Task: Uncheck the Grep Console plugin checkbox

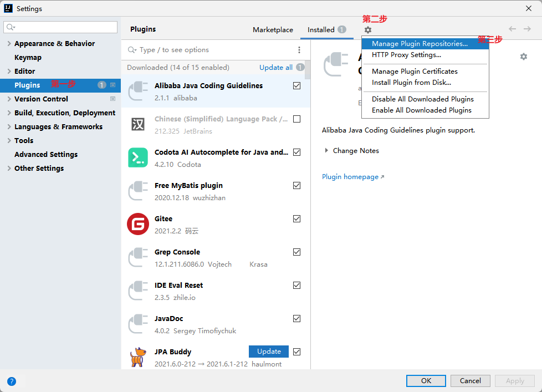Action: click(297, 252)
